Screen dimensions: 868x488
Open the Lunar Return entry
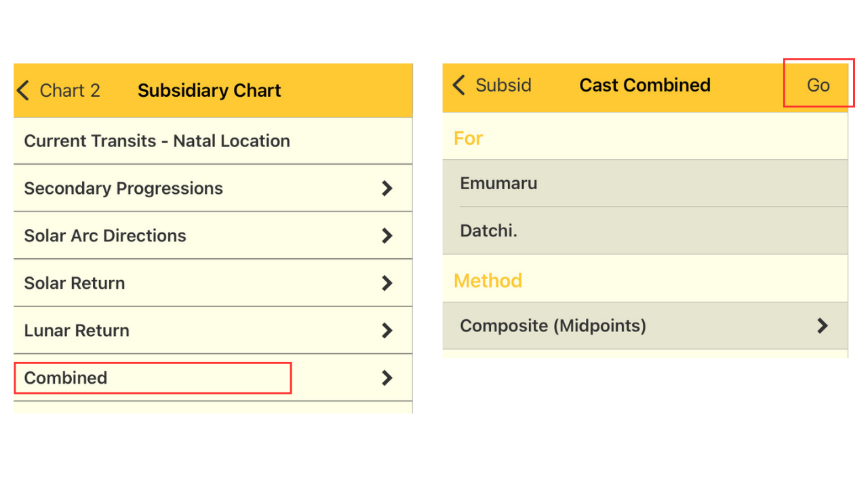(x=77, y=331)
